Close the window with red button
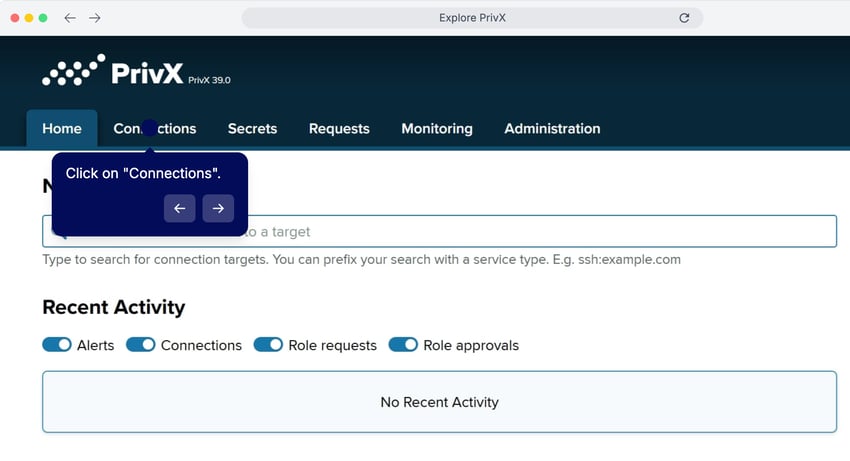850x461 pixels. pos(15,18)
